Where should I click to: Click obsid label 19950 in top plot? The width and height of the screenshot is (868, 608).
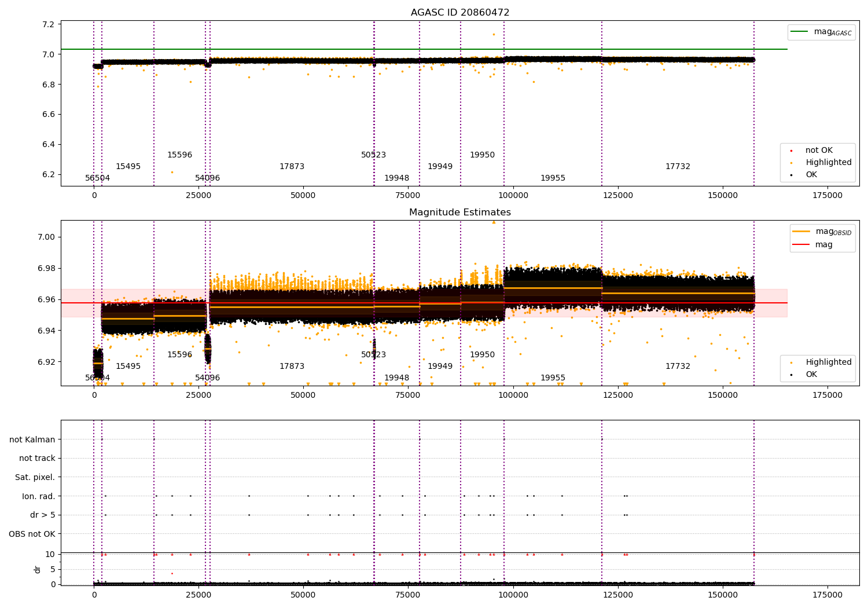[x=482, y=155]
